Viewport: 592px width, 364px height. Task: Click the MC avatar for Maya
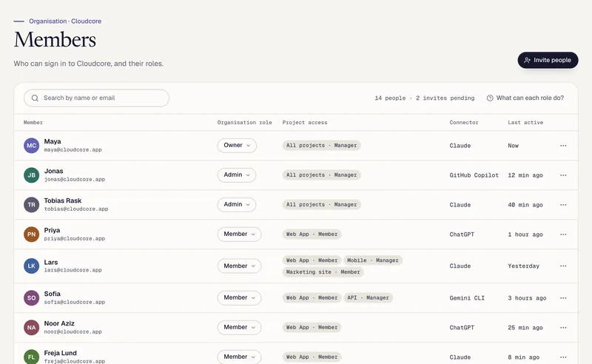[x=31, y=145]
